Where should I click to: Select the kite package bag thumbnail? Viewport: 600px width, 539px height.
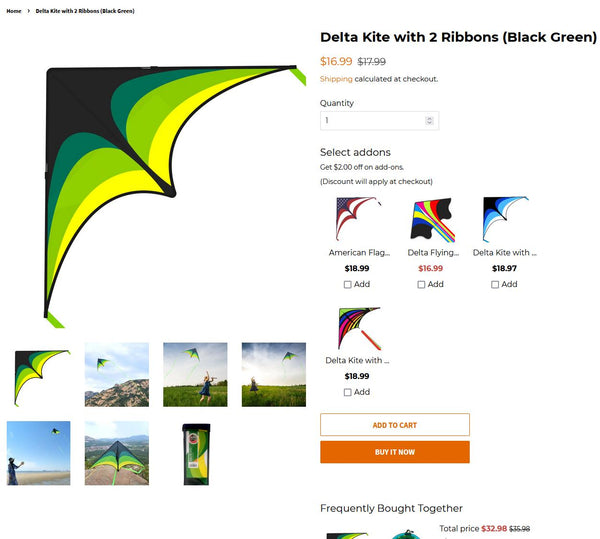coord(196,454)
